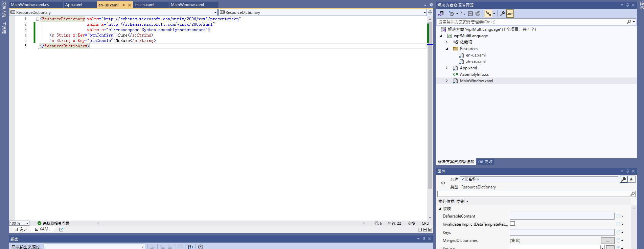Viewport: 644px width, 249px height.
Task: Collapse the ResourceDictionary code fold
Action: coord(38,19)
